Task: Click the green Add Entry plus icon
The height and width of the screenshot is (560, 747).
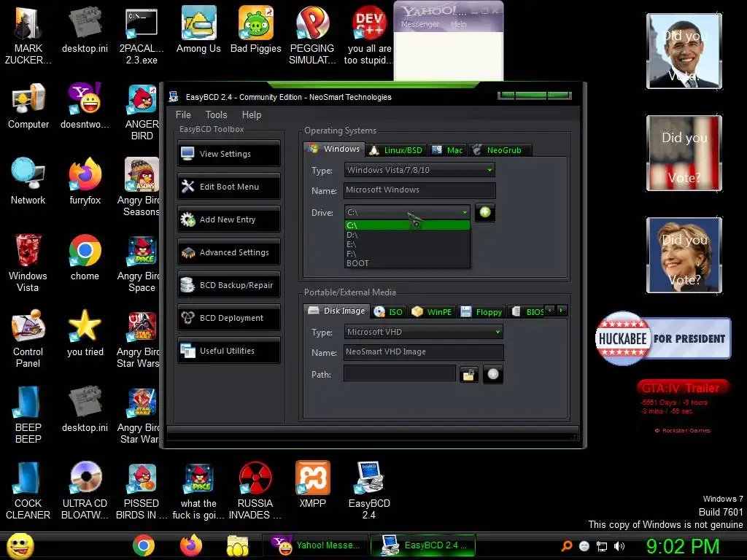Action: pos(484,212)
